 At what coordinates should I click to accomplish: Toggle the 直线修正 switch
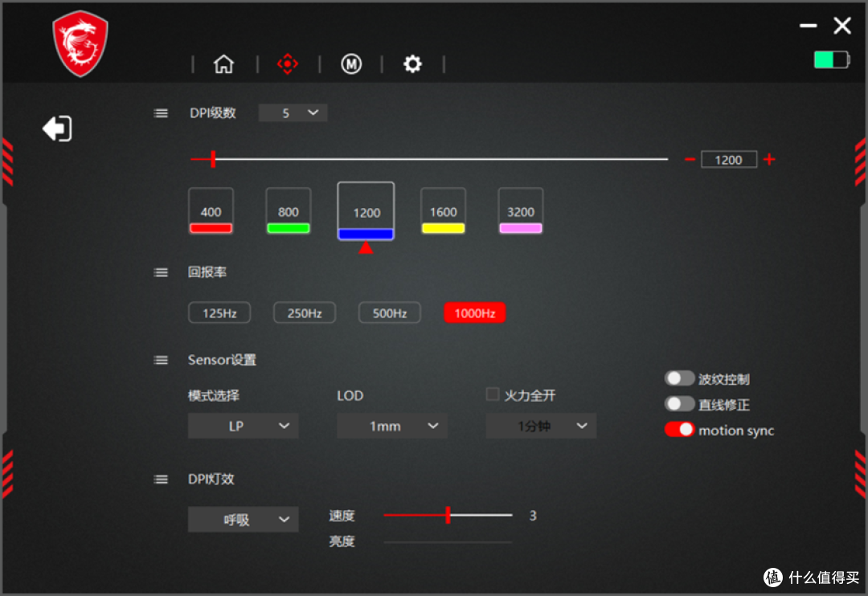[679, 404]
